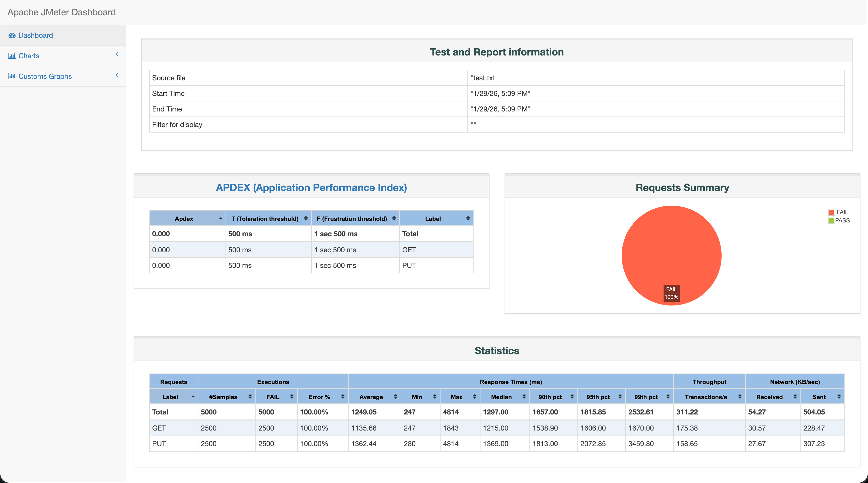The image size is (868, 483).
Task: Click sort icon on Transactions/s column
Action: click(x=740, y=397)
